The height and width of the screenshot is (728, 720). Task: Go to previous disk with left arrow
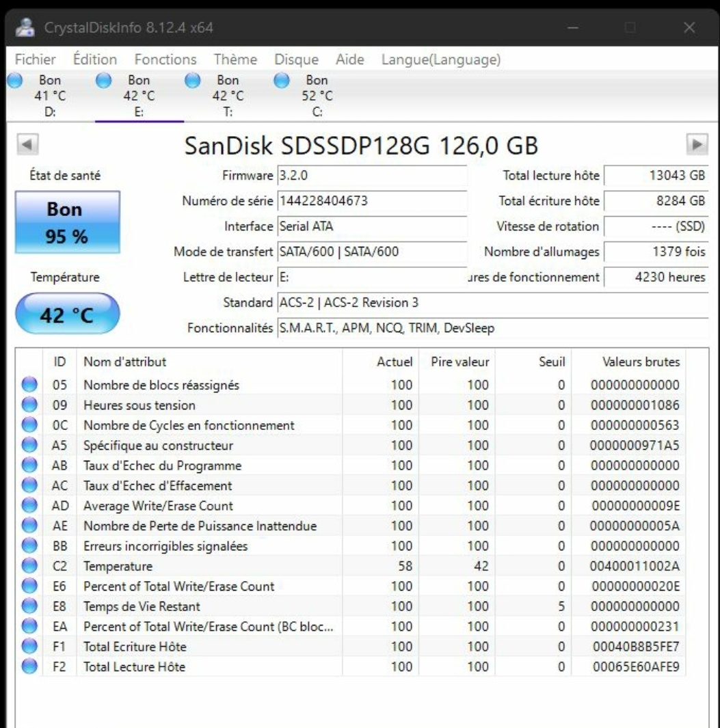[25, 146]
